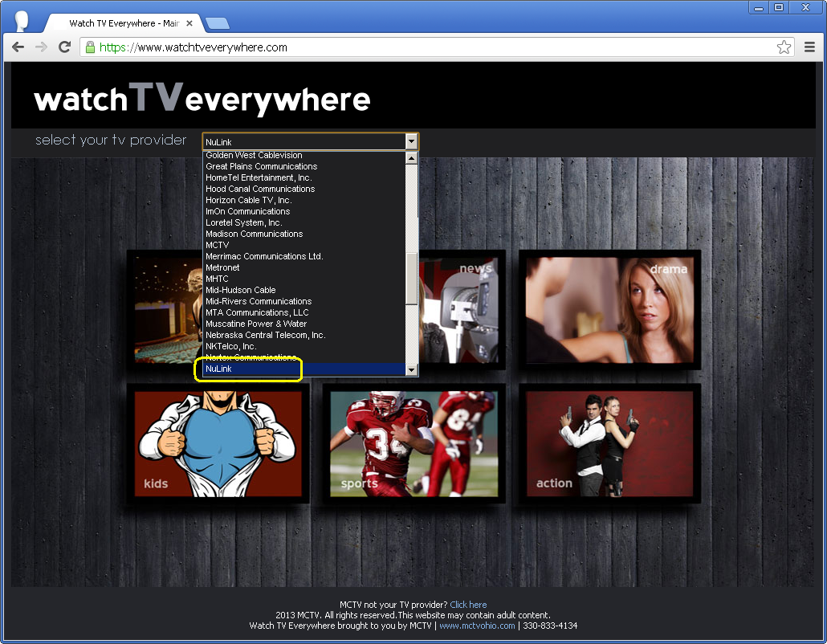
Task: Open a new browser tab
Action: coord(218,23)
